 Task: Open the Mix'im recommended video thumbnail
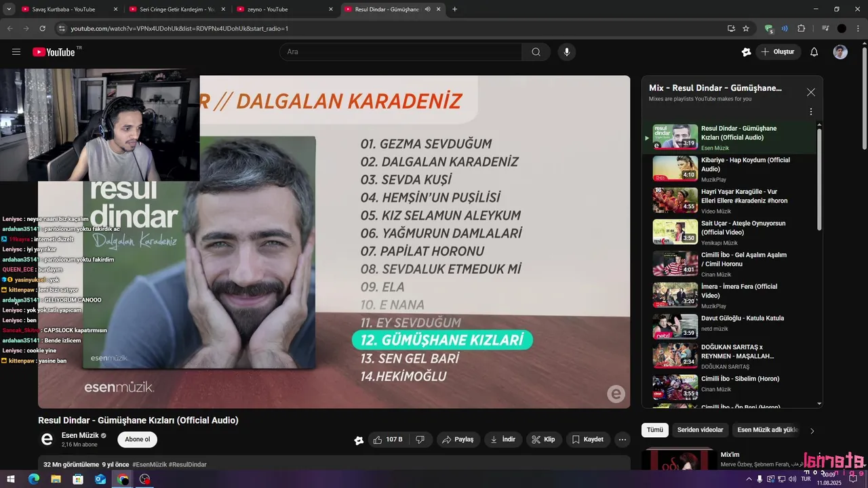coord(679,459)
